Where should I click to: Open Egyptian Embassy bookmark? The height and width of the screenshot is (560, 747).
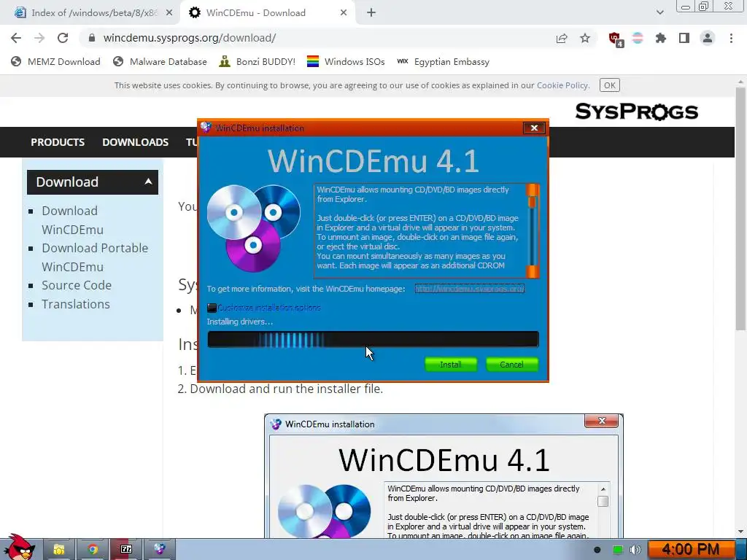(x=443, y=62)
